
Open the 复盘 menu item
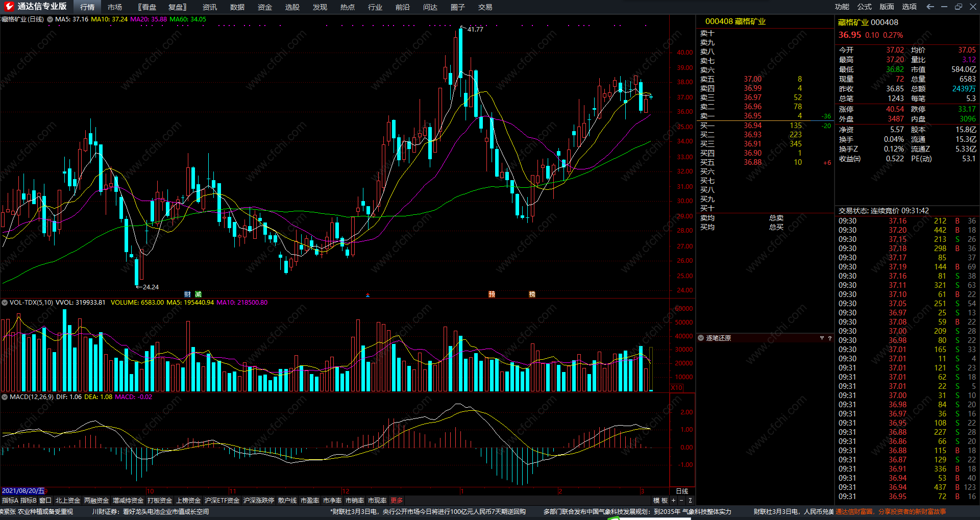click(x=178, y=7)
